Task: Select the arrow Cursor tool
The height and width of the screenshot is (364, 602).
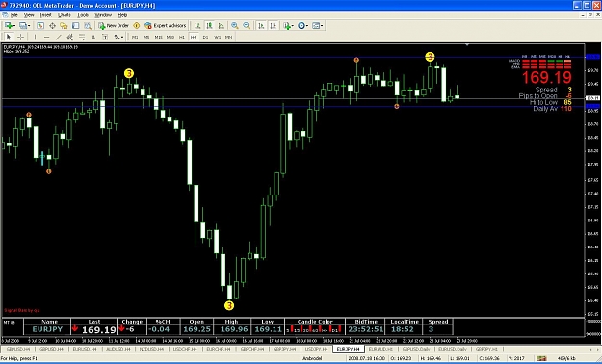Action: pos(9,37)
